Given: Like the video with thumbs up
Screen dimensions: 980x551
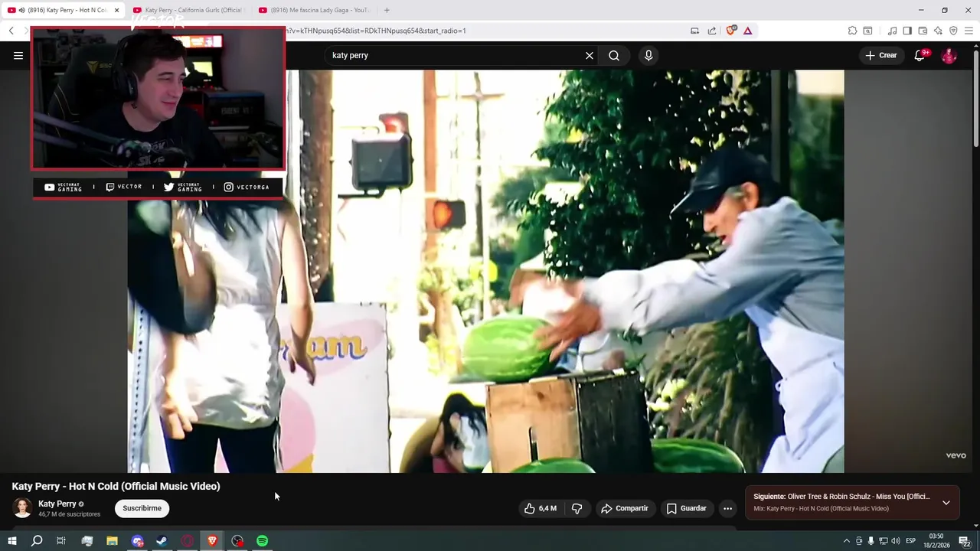Looking at the screenshot, I should (x=541, y=508).
